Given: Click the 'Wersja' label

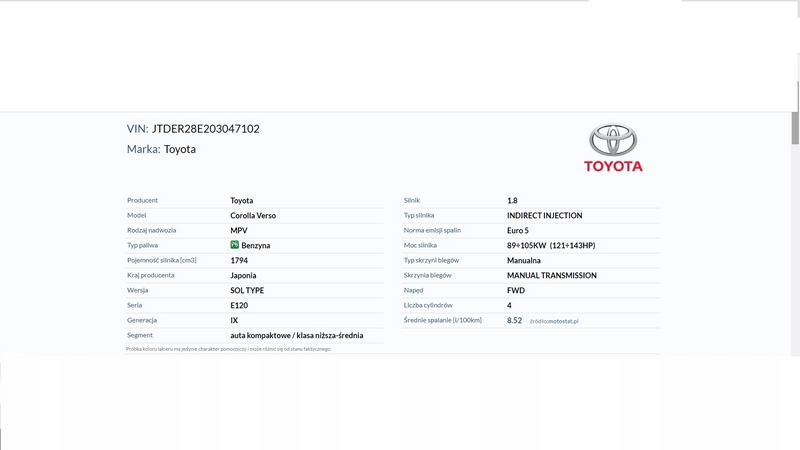Looking at the screenshot, I should (137, 290).
